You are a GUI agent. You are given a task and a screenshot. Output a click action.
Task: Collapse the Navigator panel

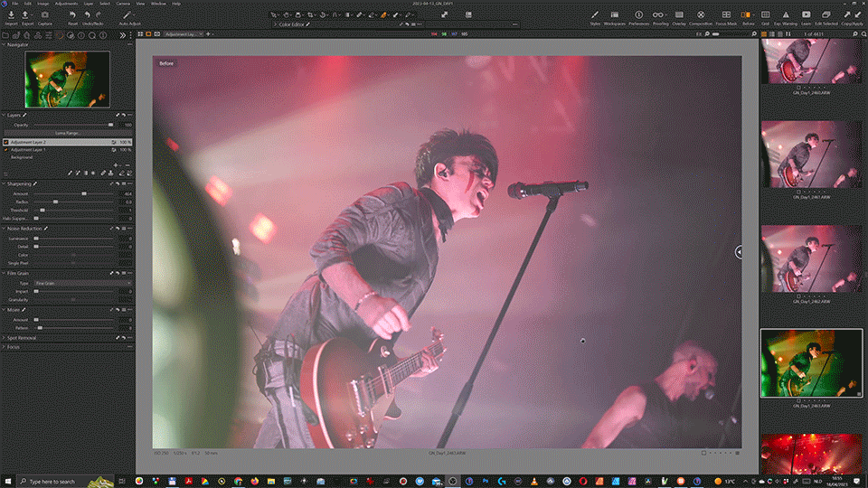[x=4, y=45]
